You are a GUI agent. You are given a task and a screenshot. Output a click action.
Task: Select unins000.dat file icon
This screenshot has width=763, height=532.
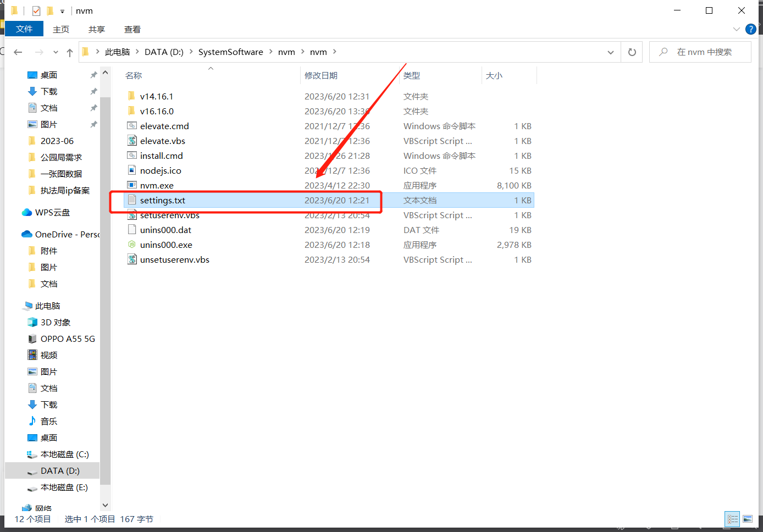[x=132, y=230]
